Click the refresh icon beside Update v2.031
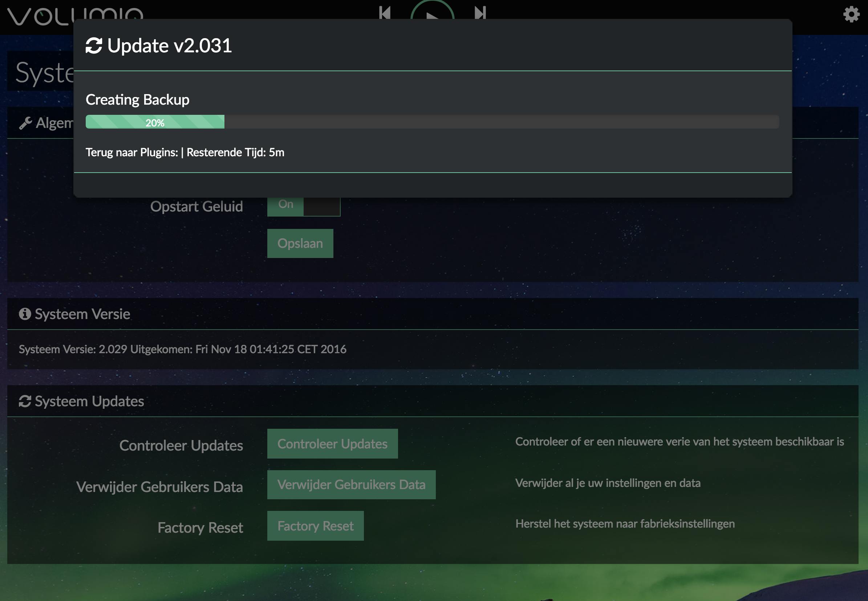The width and height of the screenshot is (868, 601). point(94,46)
